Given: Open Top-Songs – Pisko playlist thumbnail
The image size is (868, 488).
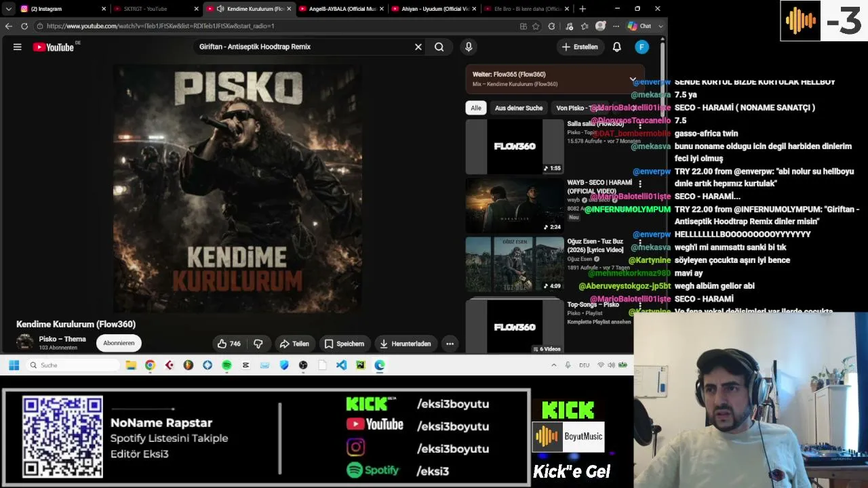Looking at the screenshot, I should point(515,326).
